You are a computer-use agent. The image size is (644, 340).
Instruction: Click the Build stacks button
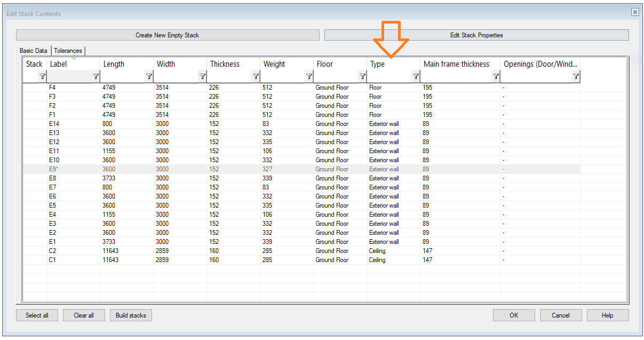pos(131,315)
